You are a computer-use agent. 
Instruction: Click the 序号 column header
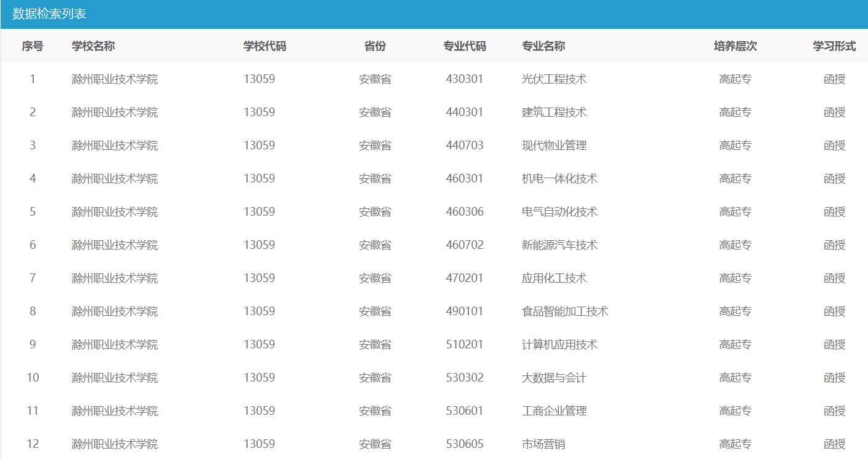pyautogui.click(x=33, y=46)
